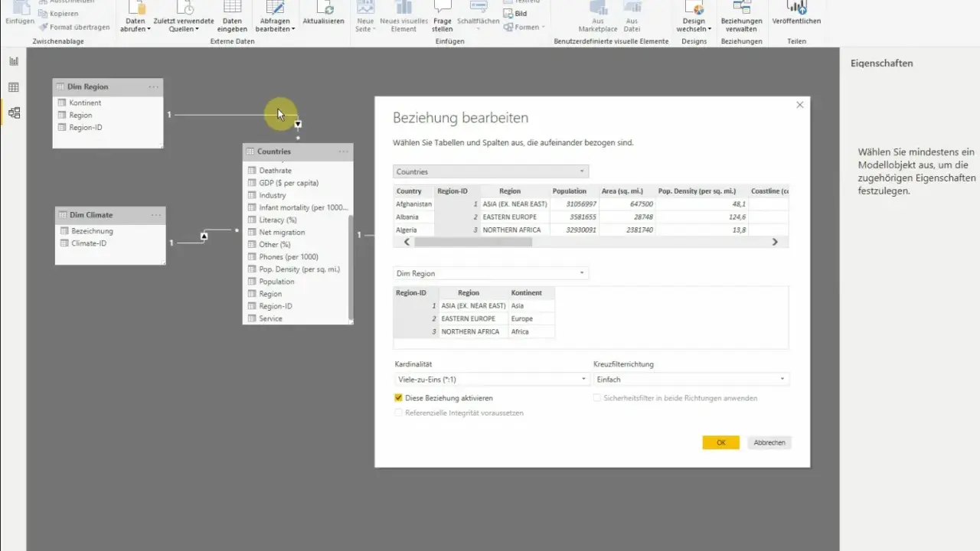Open Zuletzt verwendete Quellen list
Image resolution: width=980 pixels, height=551 pixels.
[182, 17]
